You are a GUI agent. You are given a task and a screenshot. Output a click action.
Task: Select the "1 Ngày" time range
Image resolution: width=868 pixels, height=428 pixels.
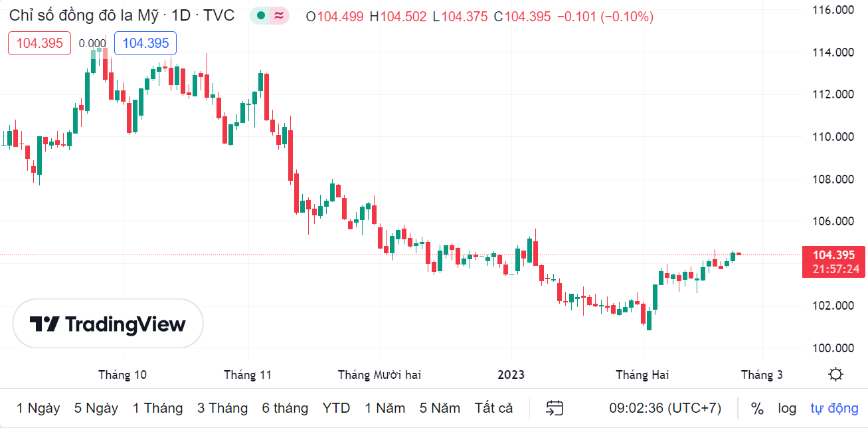(x=39, y=408)
